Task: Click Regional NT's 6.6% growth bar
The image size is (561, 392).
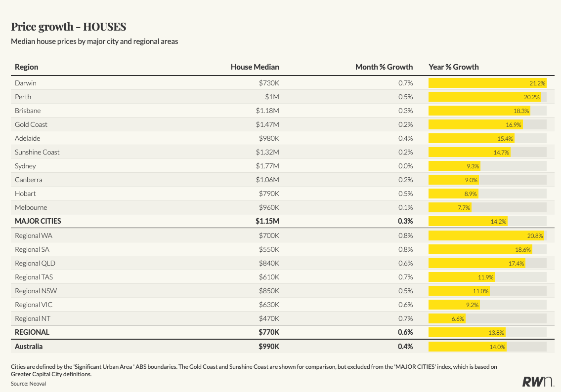Action: [447, 318]
